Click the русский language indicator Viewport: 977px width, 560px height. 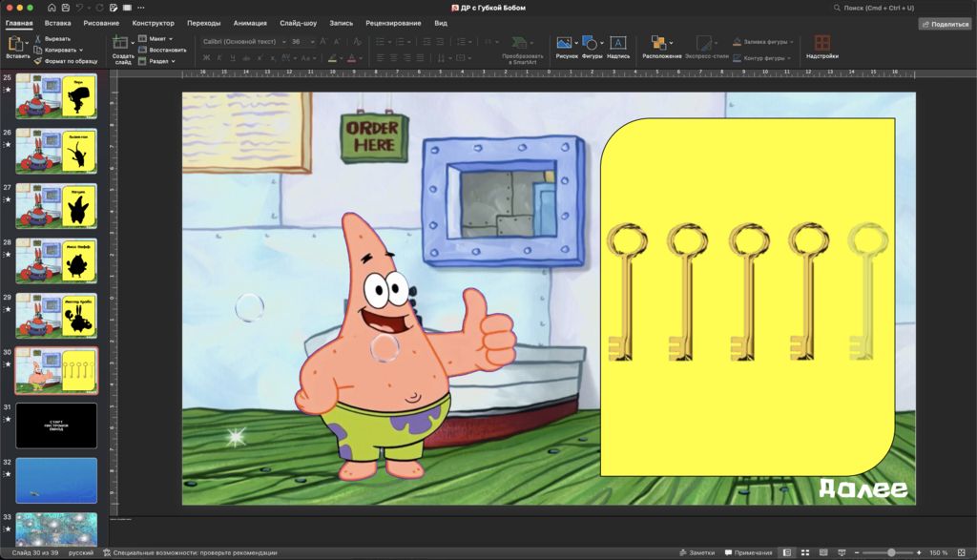81,552
